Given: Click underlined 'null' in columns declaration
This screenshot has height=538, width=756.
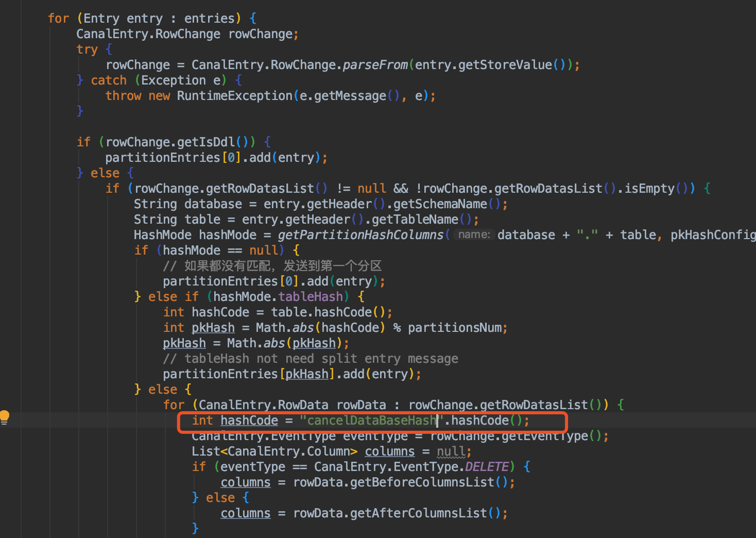Looking at the screenshot, I should point(451,451).
